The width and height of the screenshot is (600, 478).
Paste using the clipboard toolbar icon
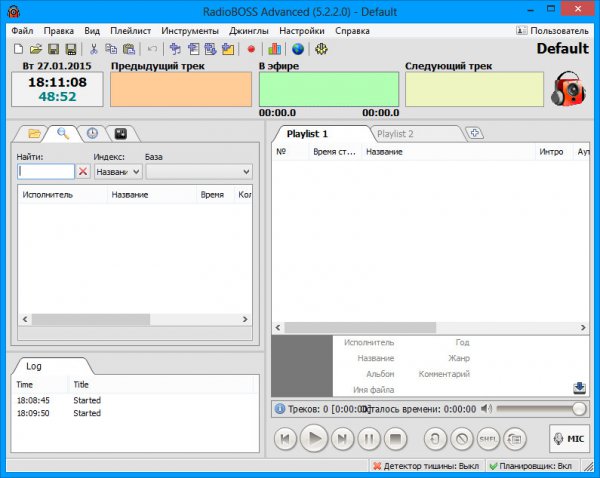[129, 49]
